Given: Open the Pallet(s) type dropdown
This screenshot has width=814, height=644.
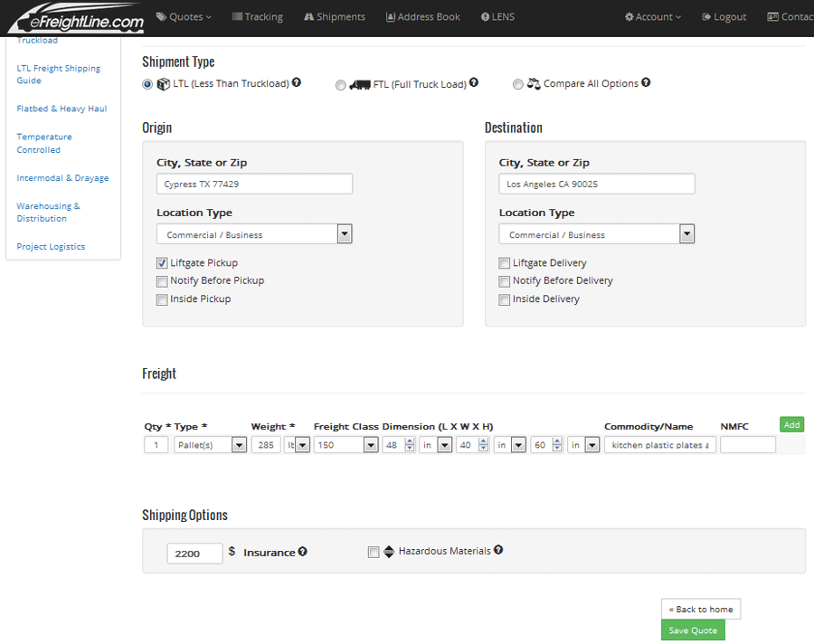Looking at the screenshot, I should (210, 445).
